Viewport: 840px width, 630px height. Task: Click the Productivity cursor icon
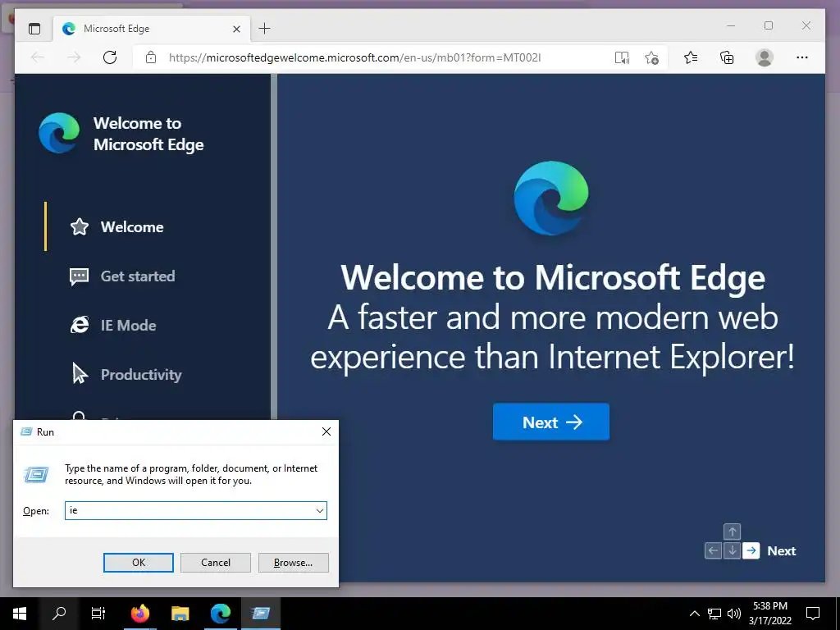(80, 373)
